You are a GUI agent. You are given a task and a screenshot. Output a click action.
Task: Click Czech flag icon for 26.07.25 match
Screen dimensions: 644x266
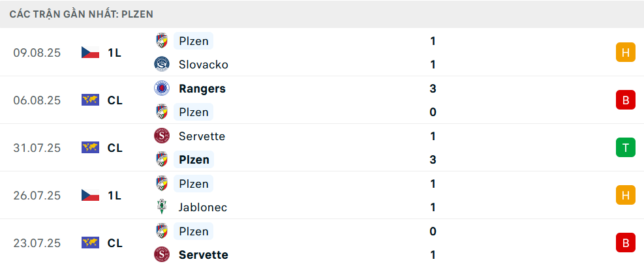pyautogui.click(x=90, y=195)
